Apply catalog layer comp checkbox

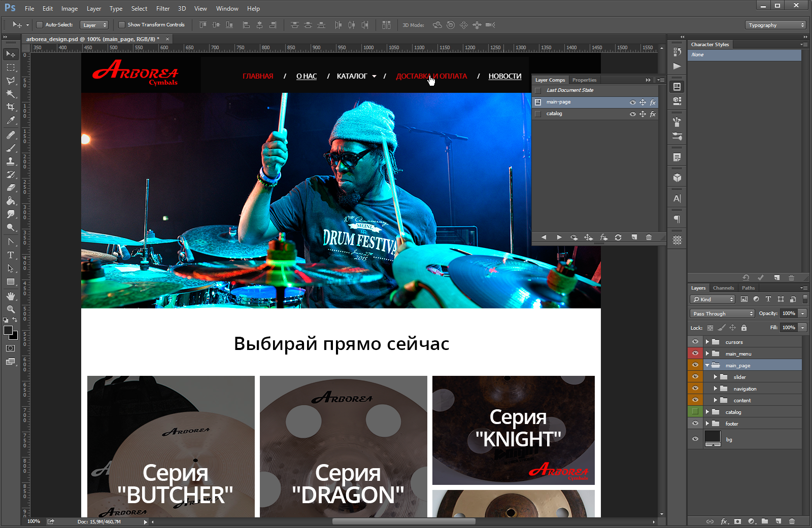(x=538, y=114)
